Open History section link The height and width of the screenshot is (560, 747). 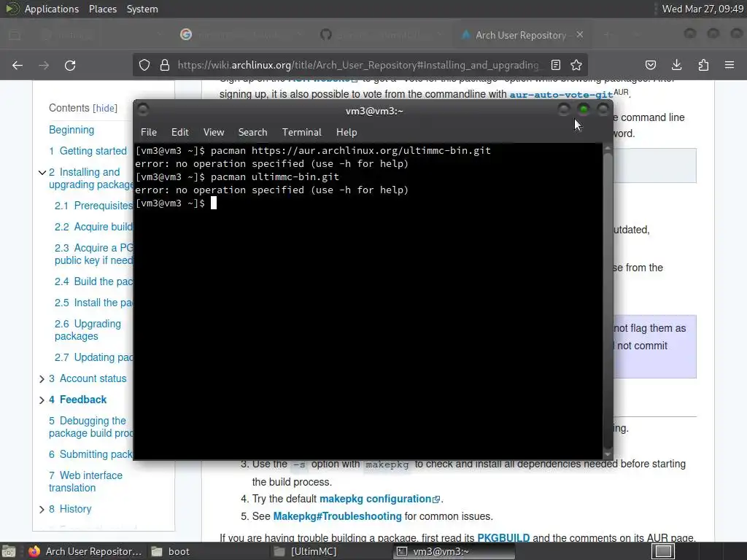[x=70, y=509]
